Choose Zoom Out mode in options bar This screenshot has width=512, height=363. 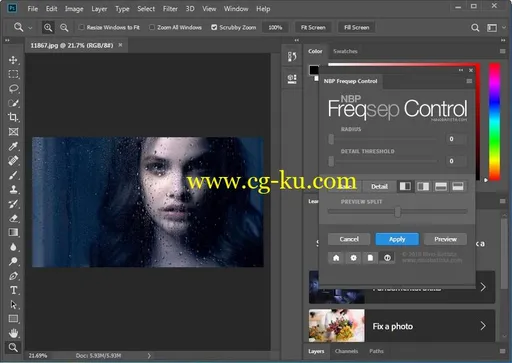point(64,27)
